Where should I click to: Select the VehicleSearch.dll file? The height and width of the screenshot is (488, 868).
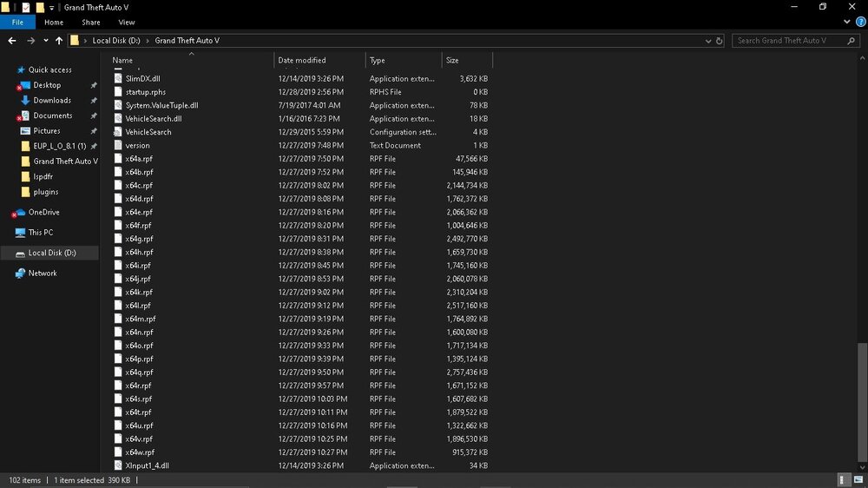pos(154,119)
